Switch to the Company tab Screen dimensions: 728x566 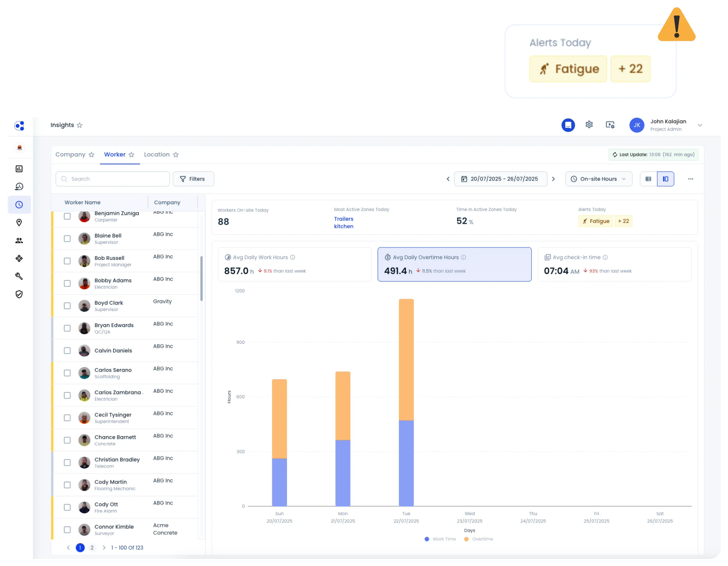(x=70, y=155)
